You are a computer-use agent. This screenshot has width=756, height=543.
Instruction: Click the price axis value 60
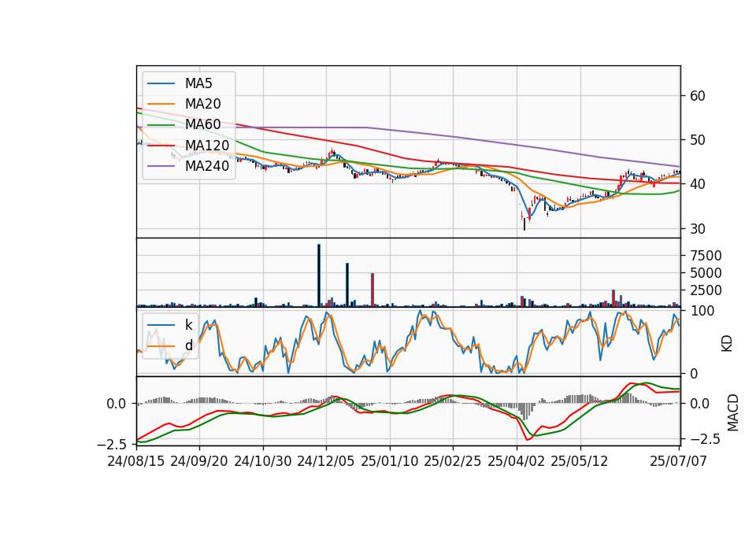click(x=697, y=96)
